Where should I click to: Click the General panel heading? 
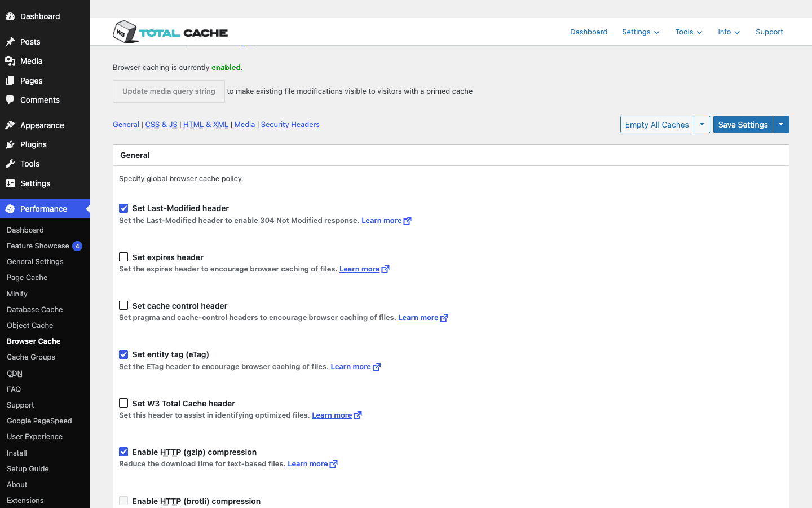135,155
